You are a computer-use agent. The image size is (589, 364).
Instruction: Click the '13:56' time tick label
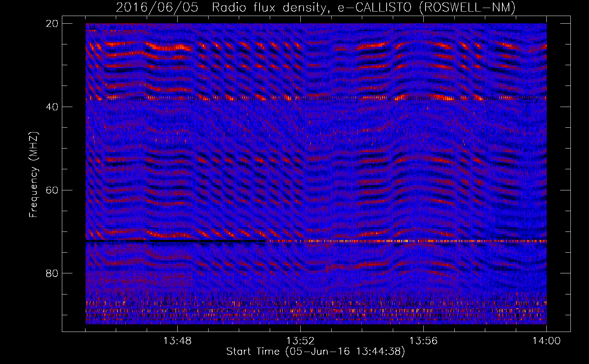[x=423, y=341]
